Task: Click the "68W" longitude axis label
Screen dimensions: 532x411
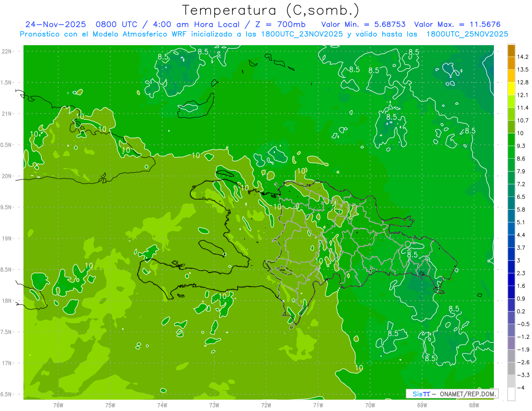Action: (474, 405)
